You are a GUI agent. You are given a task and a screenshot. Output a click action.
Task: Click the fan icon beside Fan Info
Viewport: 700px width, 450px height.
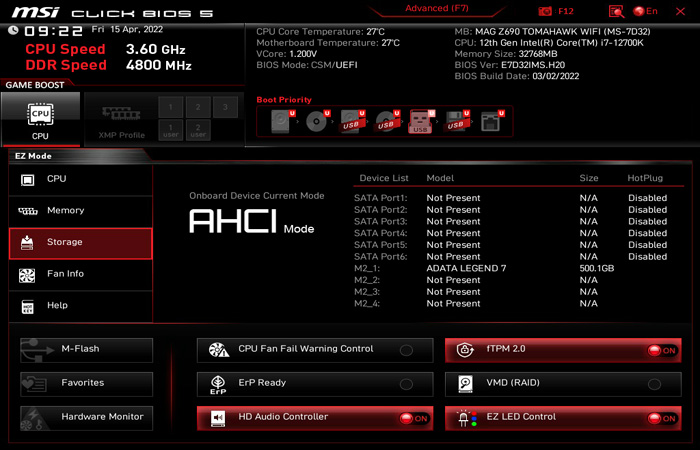point(27,275)
